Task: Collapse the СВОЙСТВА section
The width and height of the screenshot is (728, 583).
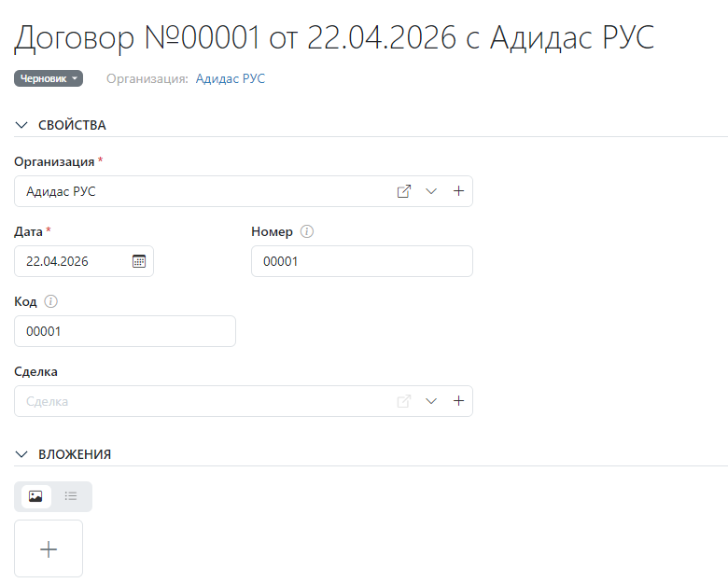Action: pos(22,125)
